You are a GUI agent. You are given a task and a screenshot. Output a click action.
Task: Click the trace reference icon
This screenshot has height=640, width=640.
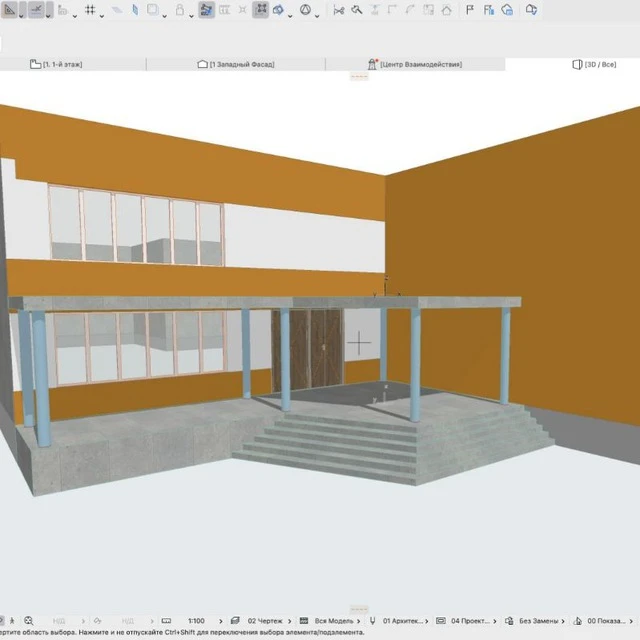click(206, 10)
